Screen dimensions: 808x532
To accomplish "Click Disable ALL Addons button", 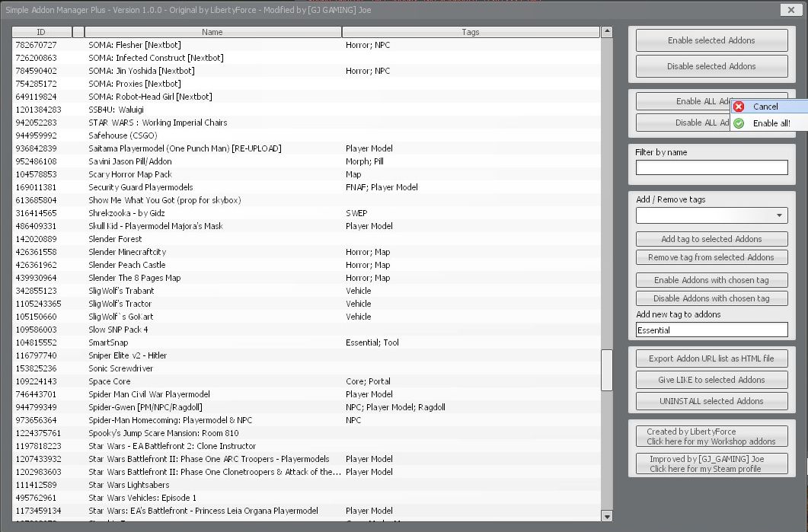I will coord(683,123).
